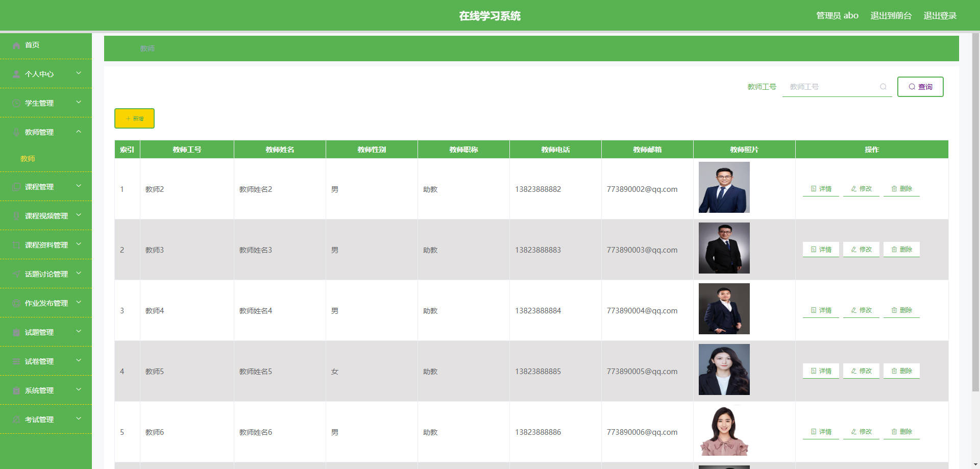
Task: Expand the 试题管理 chevron
Action: (x=79, y=331)
